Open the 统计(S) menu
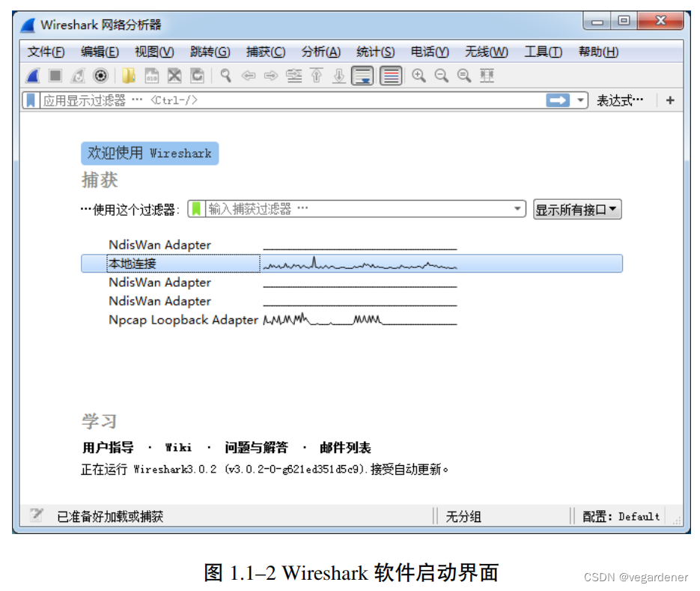The width and height of the screenshot is (700, 591). pyautogui.click(x=375, y=52)
